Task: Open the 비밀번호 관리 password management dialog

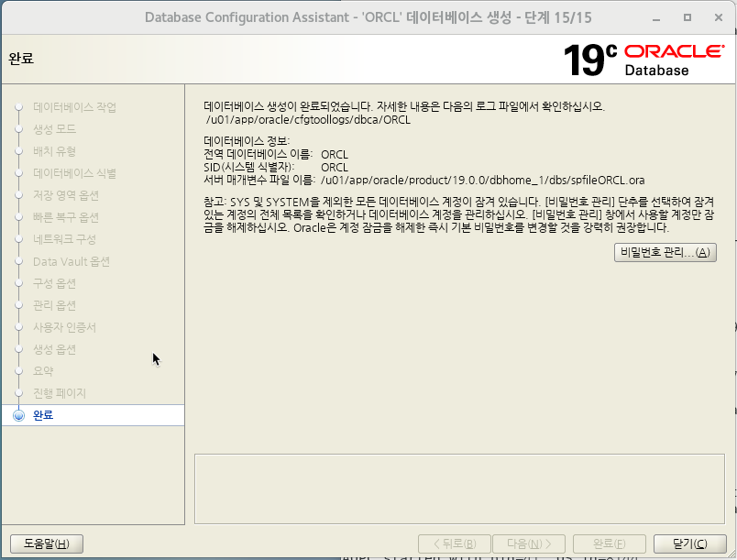Action: tap(665, 252)
